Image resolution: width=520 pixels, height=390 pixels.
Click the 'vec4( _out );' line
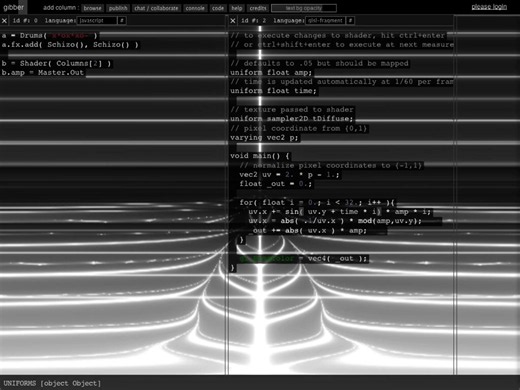coord(337,258)
